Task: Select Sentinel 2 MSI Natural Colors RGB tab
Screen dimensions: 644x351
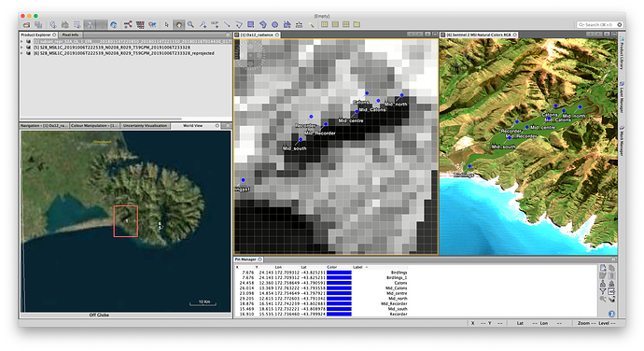Action: [479, 35]
